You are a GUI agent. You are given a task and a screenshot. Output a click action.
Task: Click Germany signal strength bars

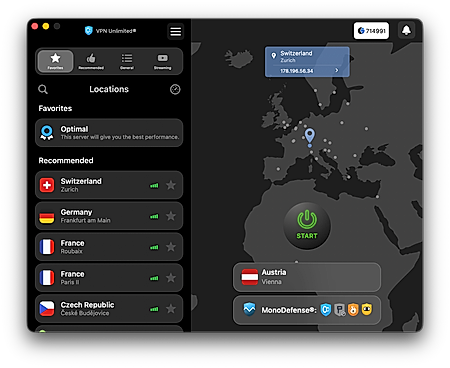pyautogui.click(x=154, y=217)
